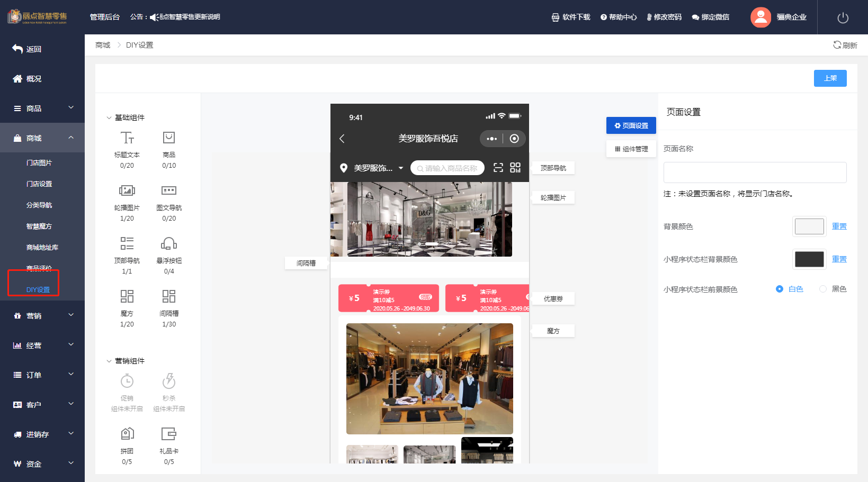Click the power logout icon
Viewport: 868px width, 482px height.
tap(843, 17)
